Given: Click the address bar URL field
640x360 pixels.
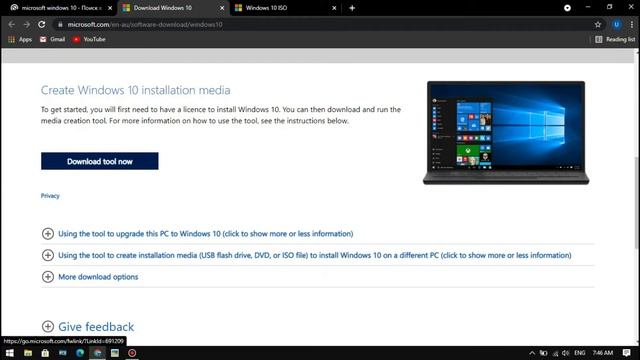Looking at the screenshot, I should coord(327,24).
